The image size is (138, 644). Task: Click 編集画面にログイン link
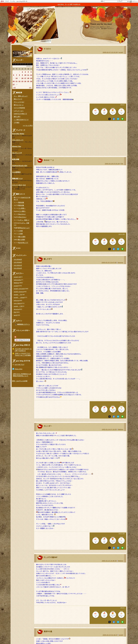pyautogui.click(x=24, y=324)
